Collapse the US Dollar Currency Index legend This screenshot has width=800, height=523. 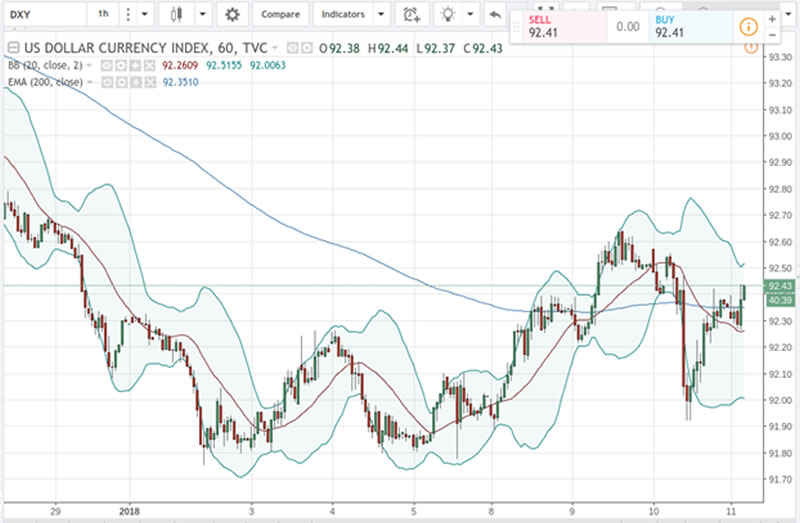pos(12,48)
